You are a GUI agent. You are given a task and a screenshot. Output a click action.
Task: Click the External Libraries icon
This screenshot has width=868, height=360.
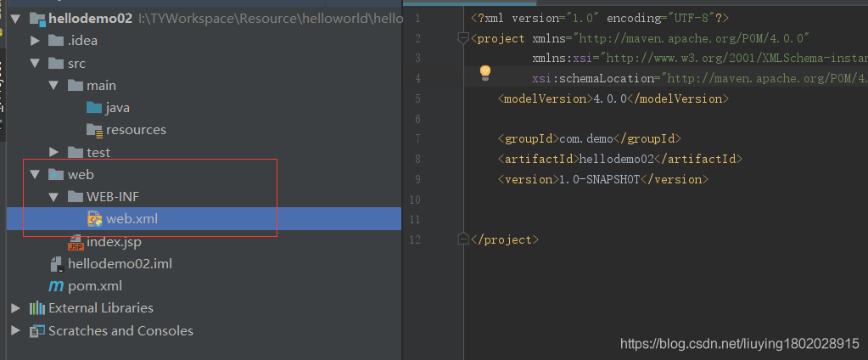(36, 308)
